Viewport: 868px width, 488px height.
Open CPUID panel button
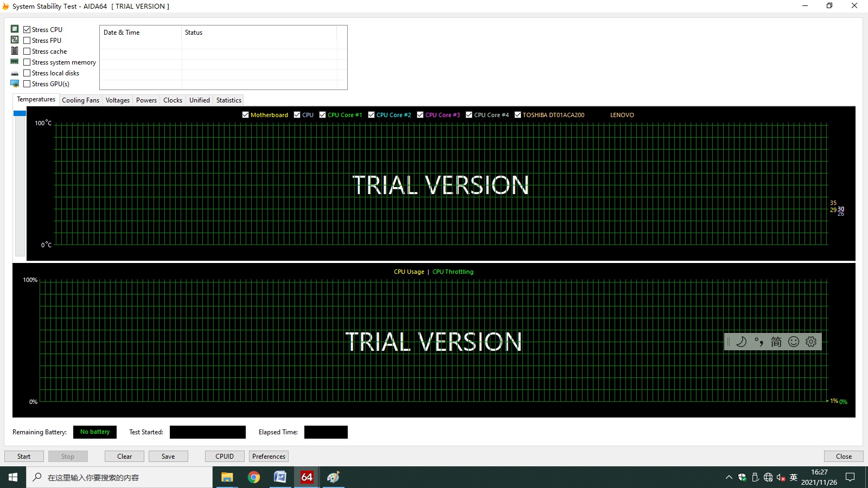[225, 456]
